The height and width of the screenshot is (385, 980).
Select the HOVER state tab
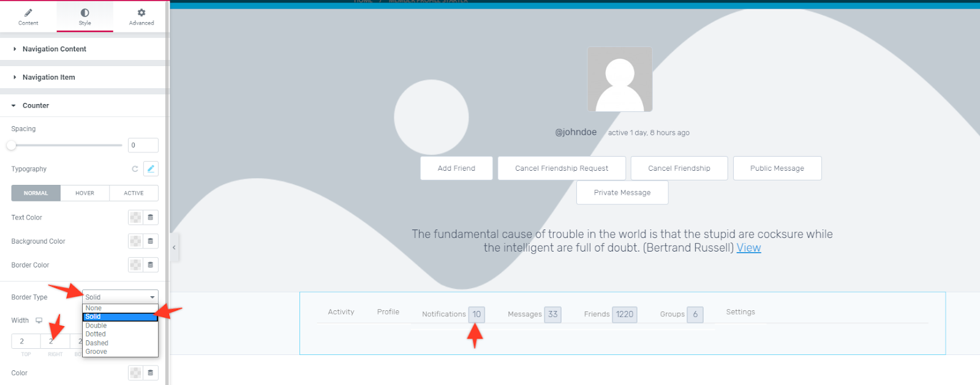(x=85, y=193)
